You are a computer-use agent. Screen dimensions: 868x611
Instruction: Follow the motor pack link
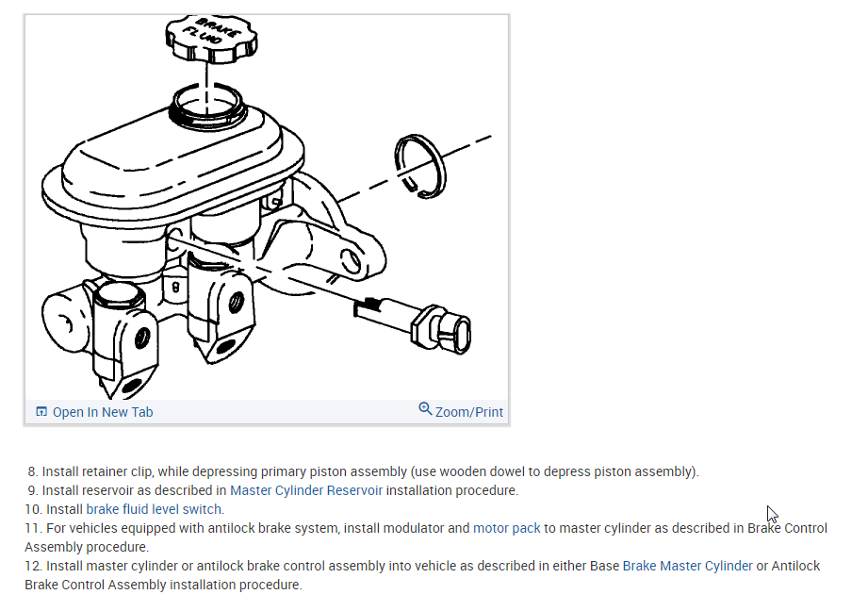click(506, 528)
